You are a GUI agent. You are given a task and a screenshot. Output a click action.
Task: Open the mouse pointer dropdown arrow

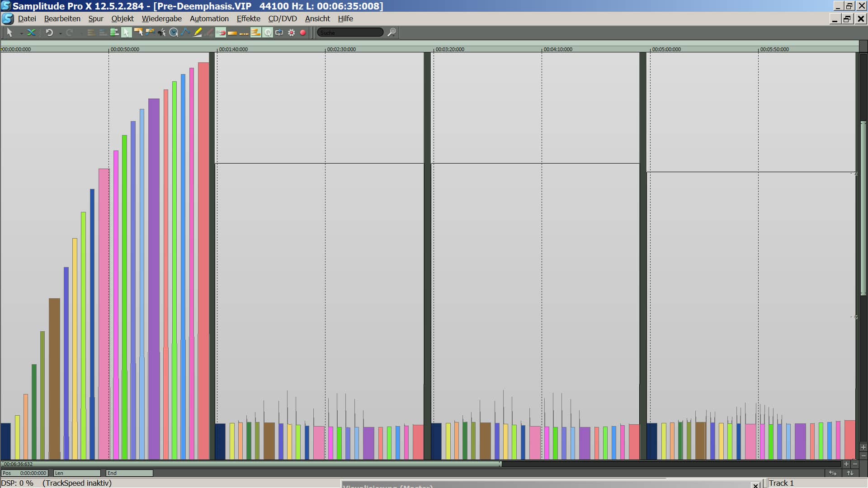(21, 33)
